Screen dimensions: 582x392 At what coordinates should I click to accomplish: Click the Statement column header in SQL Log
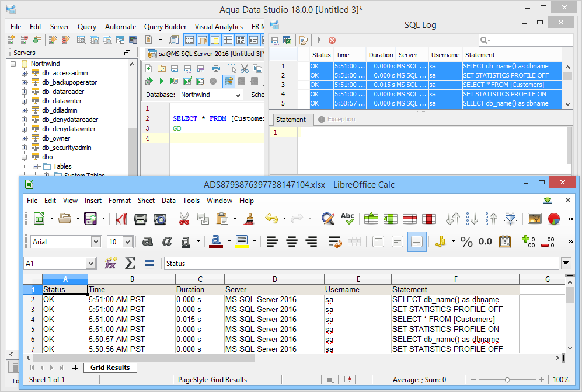pos(480,55)
